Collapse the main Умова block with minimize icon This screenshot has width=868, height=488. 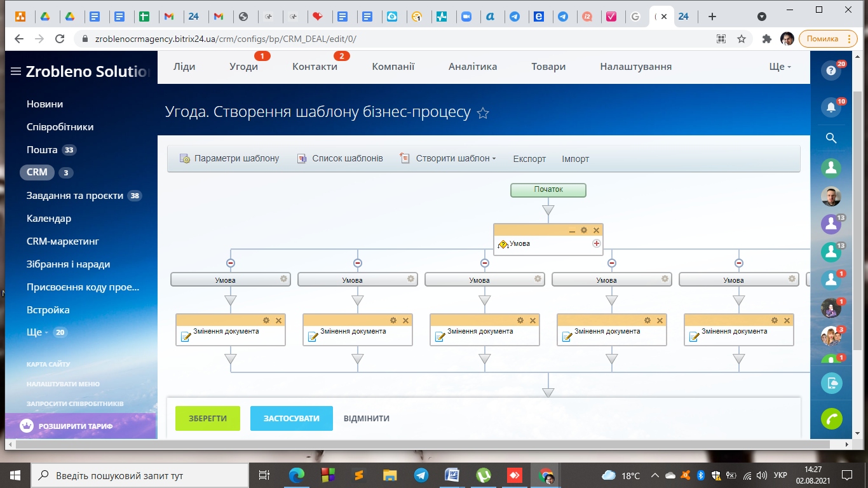pos(572,230)
